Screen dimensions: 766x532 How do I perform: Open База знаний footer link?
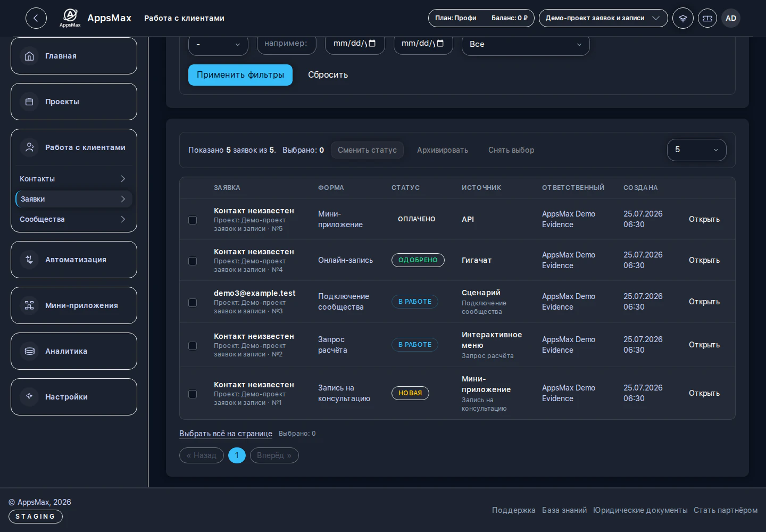564,510
